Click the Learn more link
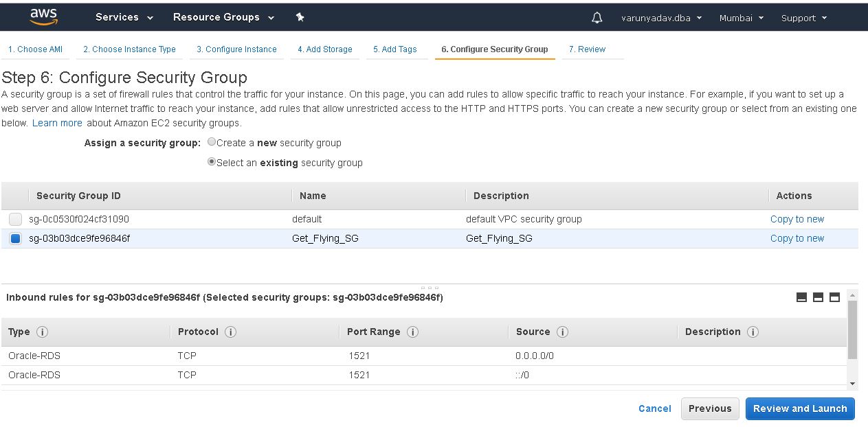Screen dimensions: 868x427 pyautogui.click(x=57, y=123)
